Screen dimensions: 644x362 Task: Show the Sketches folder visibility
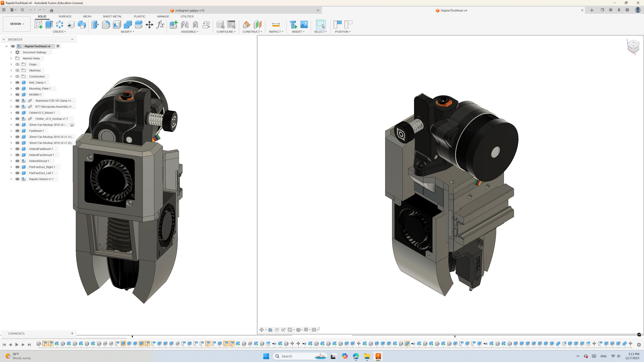(x=17, y=70)
